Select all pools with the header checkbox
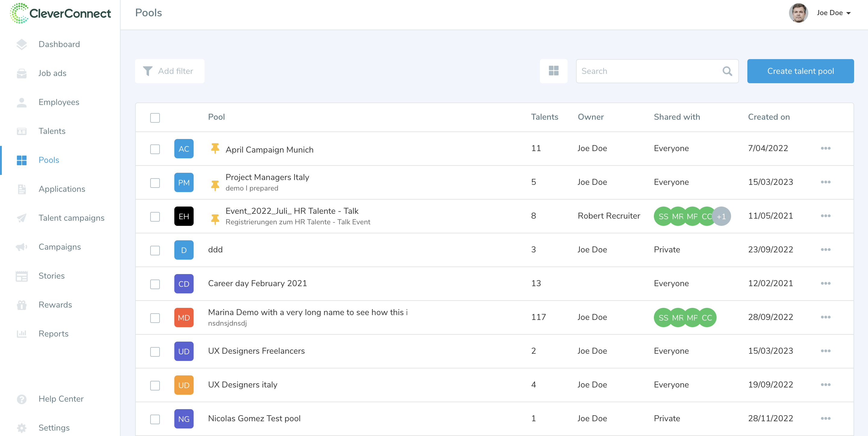Screen dimensions: 868x436 [155, 118]
